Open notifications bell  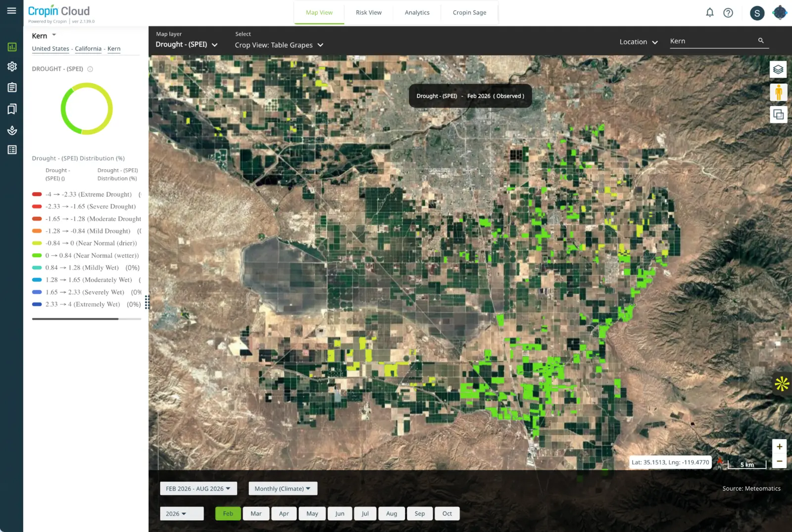click(x=709, y=13)
